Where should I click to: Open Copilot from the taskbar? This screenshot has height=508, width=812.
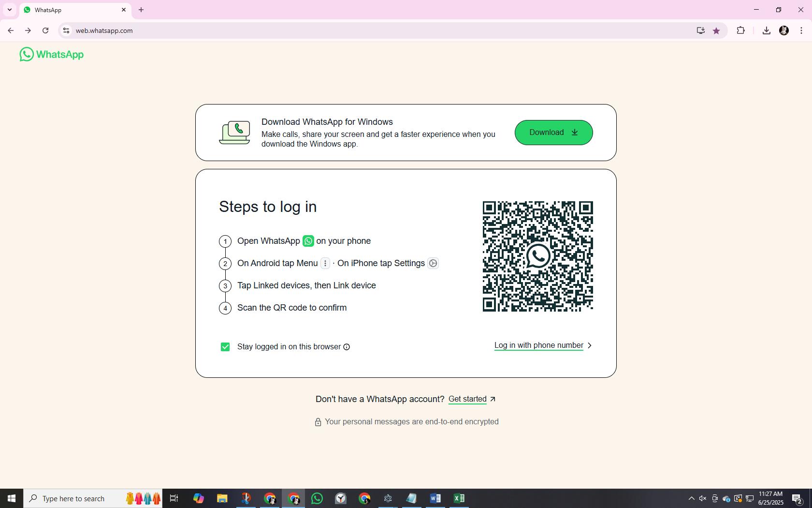click(x=198, y=498)
